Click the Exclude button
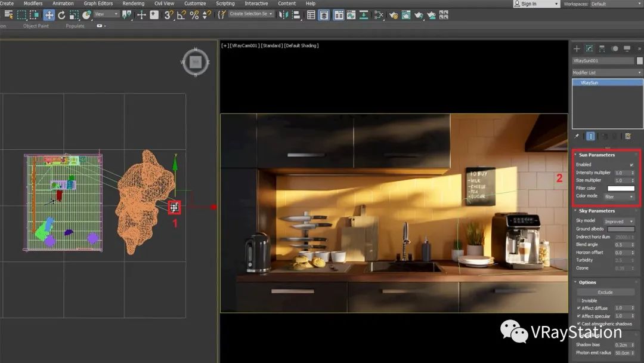Viewport: 644px width, 363px height. click(605, 293)
